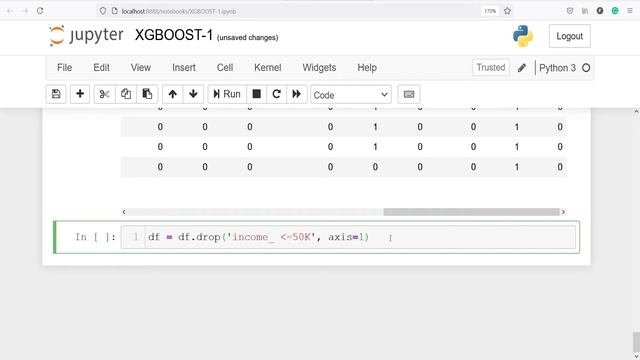Reload the page in browser

pyautogui.click(x=40, y=11)
